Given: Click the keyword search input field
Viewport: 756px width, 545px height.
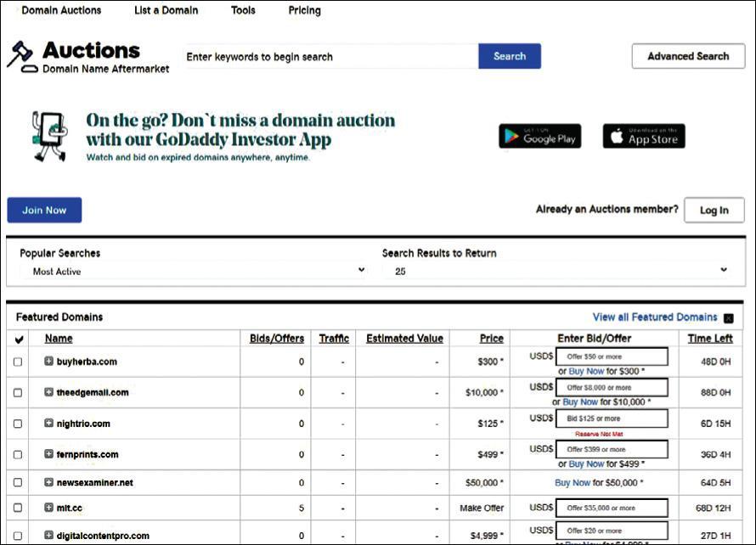Looking at the screenshot, I should [331, 57].
